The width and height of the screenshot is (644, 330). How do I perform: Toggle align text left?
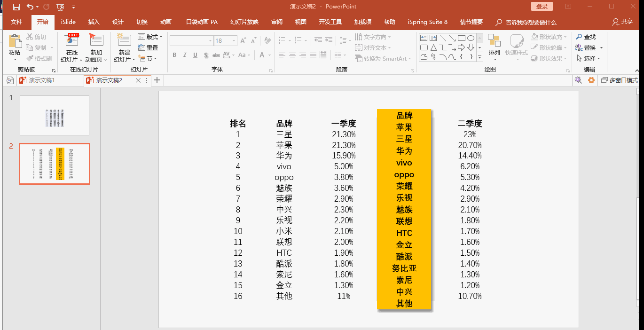pos(282,55)
